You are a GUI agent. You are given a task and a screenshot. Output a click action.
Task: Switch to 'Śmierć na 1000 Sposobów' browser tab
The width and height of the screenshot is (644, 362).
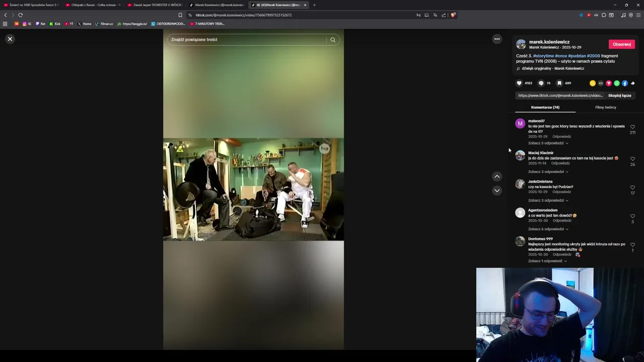point(31,5)
